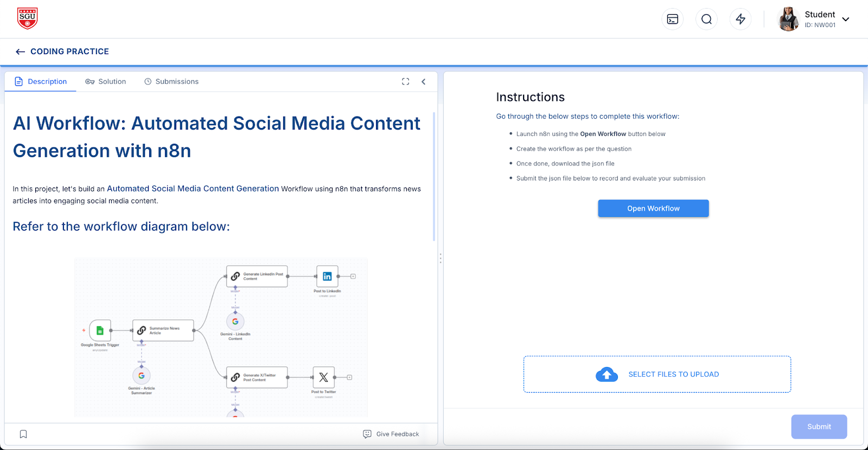Viewport: 868px width, 450px height.
Task: Click the Generate LinkedIn Post Content node
Action: pos(257,277)
